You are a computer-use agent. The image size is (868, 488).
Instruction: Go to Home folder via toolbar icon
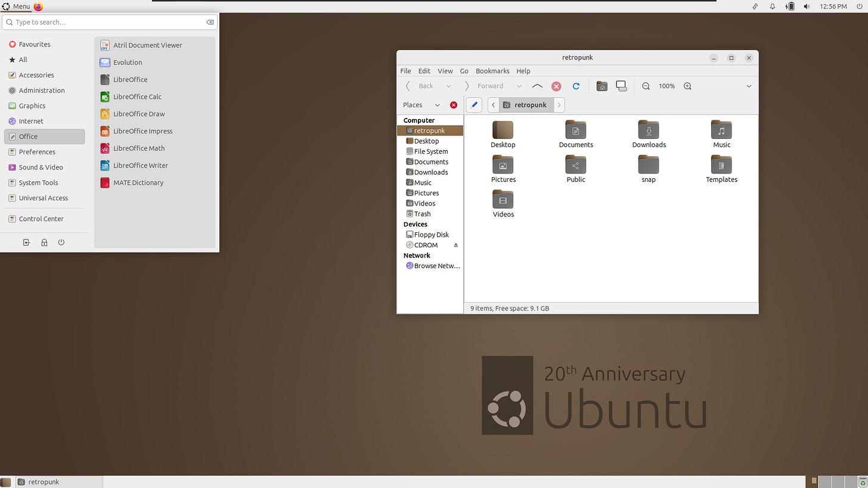[602, 86]
